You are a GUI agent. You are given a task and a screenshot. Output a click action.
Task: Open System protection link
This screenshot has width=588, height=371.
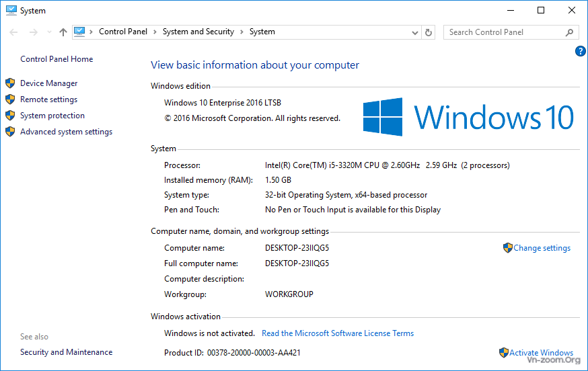[52, 116]
